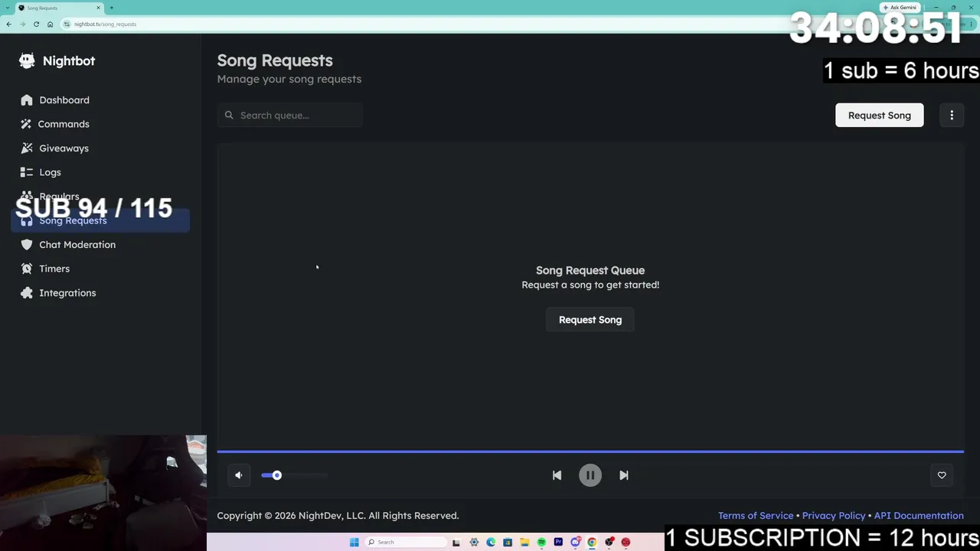Open Settings gear from the taskbar
Screen dimensions: 980x551
pos(474,543)
